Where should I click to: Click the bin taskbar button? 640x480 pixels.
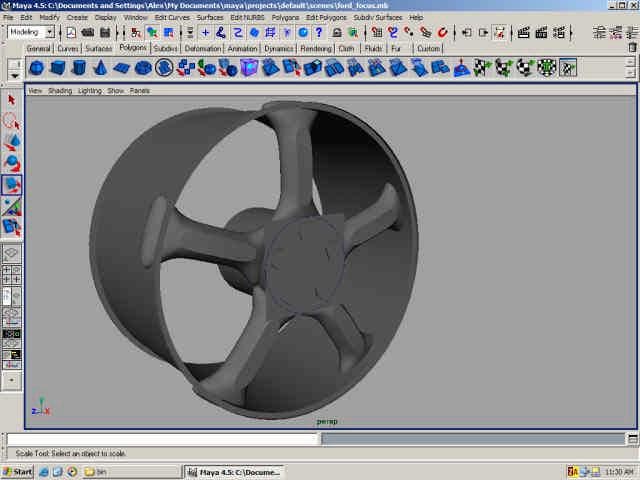(96, 471)
